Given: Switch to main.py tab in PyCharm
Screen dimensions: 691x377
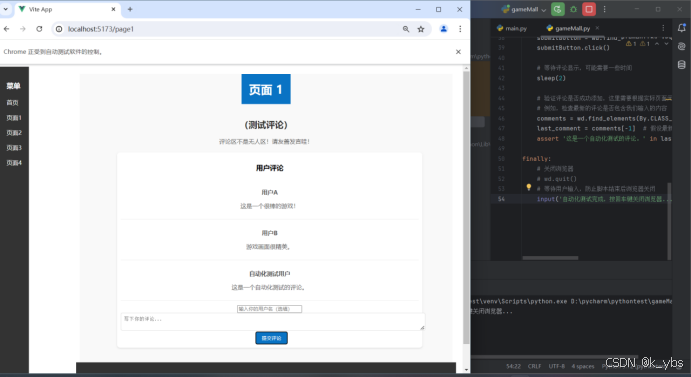Looking at the screenshot, I should pos(512,28).
